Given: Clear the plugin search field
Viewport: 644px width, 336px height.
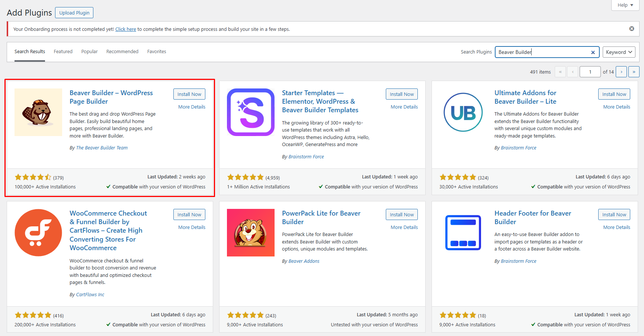Looking at the screenshot, I should click(x=593, y=52).
